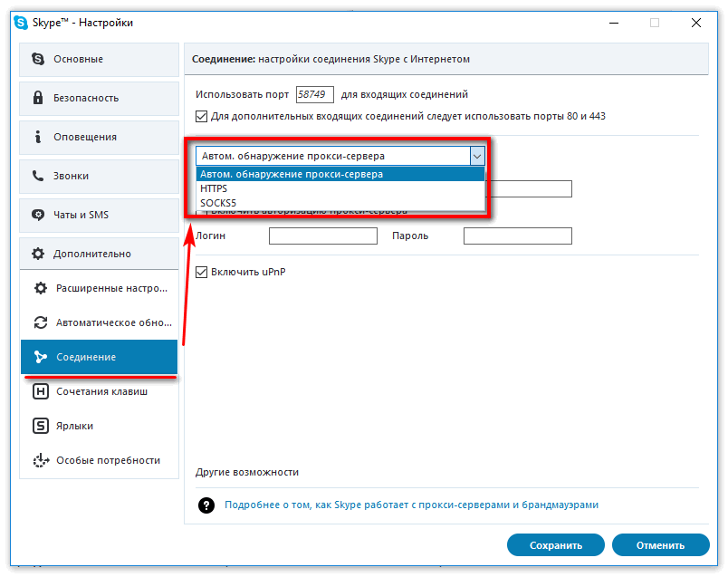Open Особые потребности submenu item

click(100, 460)
